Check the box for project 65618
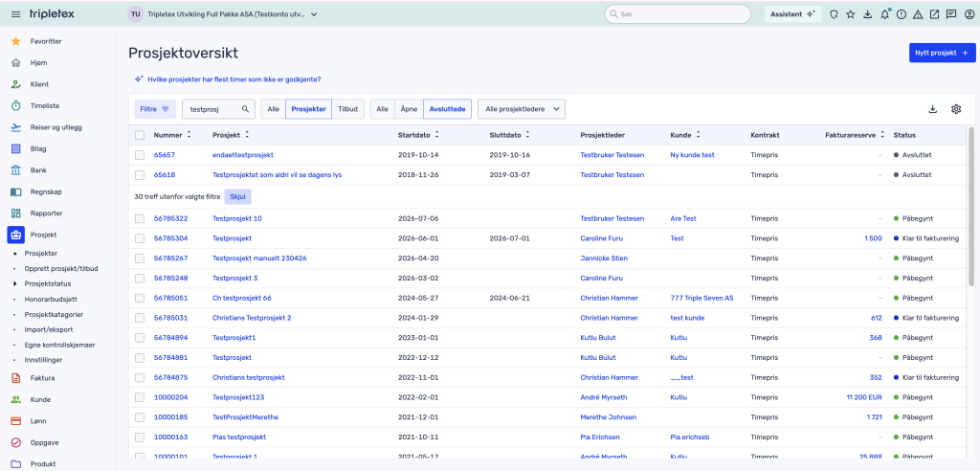The height and width of the screenshot is (471, 980). pyautogui.click(x=140, y=174)
